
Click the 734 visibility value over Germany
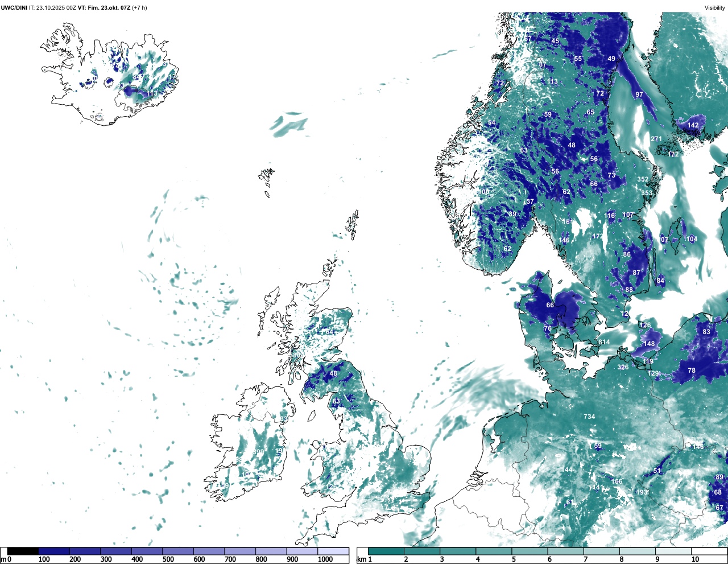click(x=589, y=417)
